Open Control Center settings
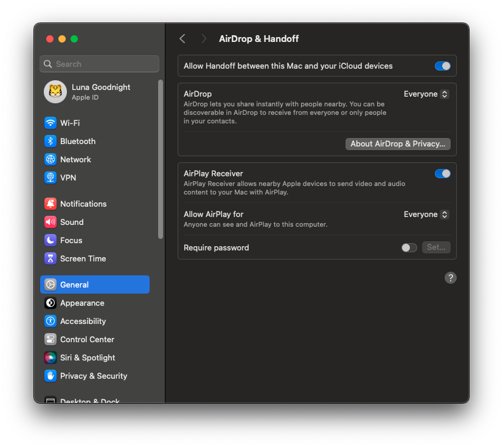This screenshot has width=503, height=448. tap(87, 339)
